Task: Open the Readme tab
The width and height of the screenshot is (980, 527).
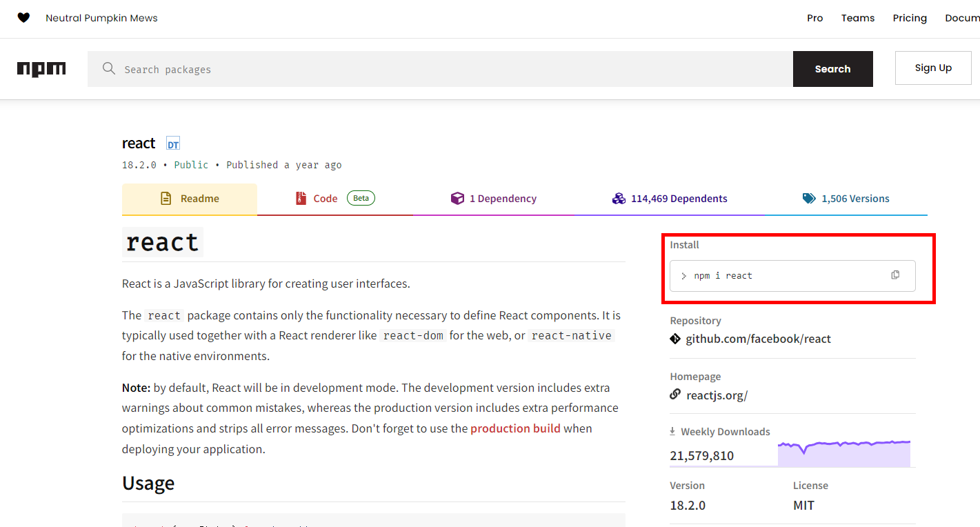Action: coord(190,199)
